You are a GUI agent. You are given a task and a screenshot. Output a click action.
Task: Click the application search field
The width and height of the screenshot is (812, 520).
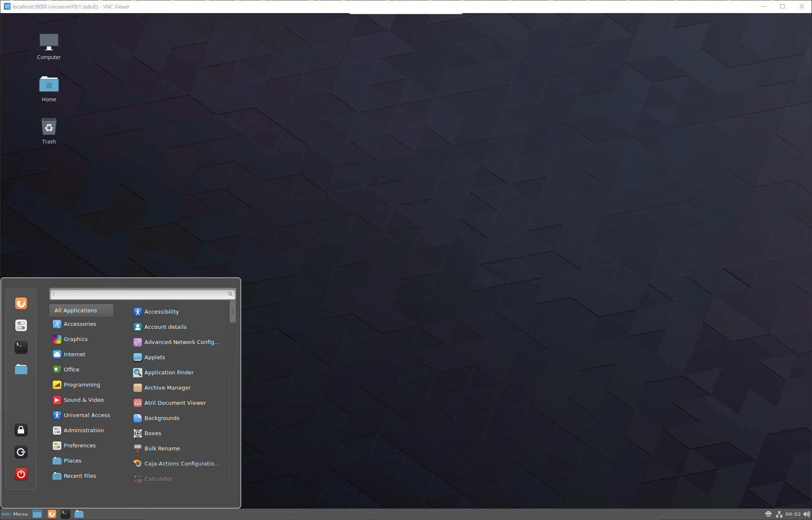point(141,294)
